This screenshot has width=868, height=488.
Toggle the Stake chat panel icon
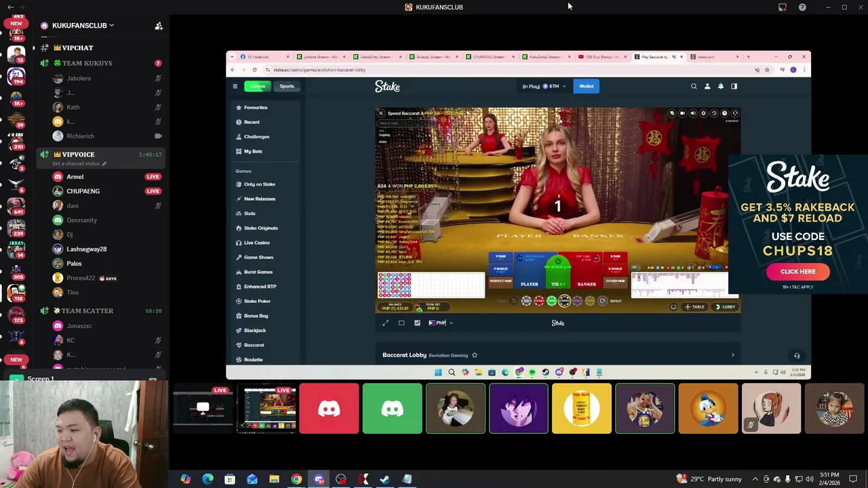click(734, 86)
